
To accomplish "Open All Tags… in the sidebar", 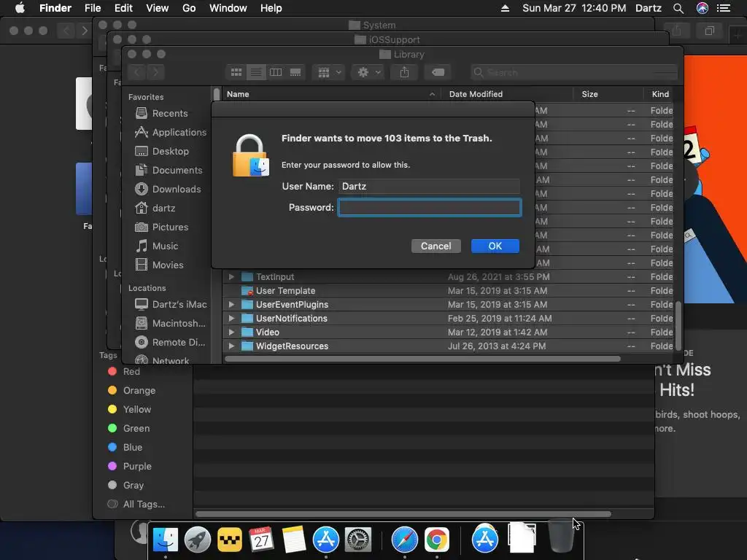I will (136, 505).
